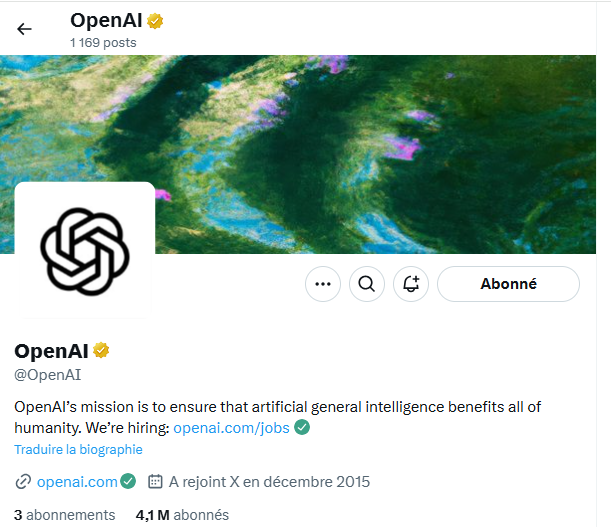Toggle the Abonné follow button
Image resolution: width=611 pixels, height=527 pixels.
[x=508, y=284]
